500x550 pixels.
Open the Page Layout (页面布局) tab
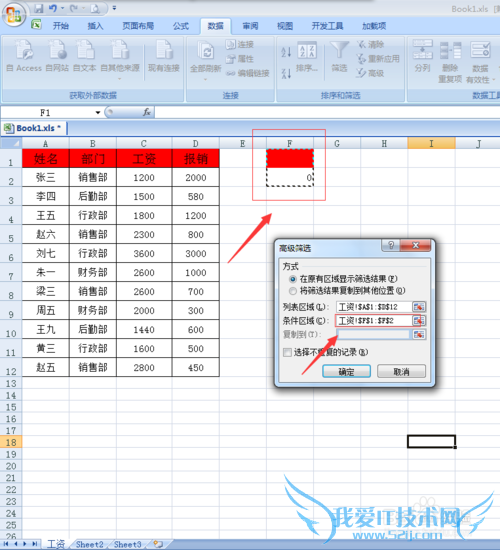tap(138, 26)
